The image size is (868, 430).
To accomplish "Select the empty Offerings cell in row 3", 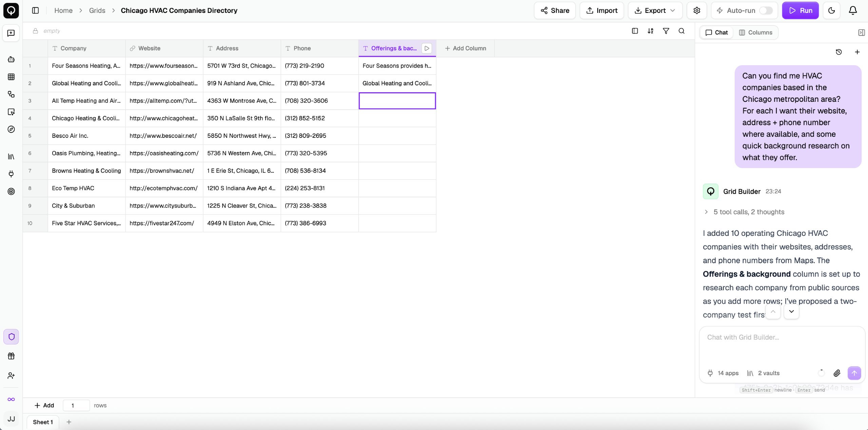I will (x=397, y=101).
